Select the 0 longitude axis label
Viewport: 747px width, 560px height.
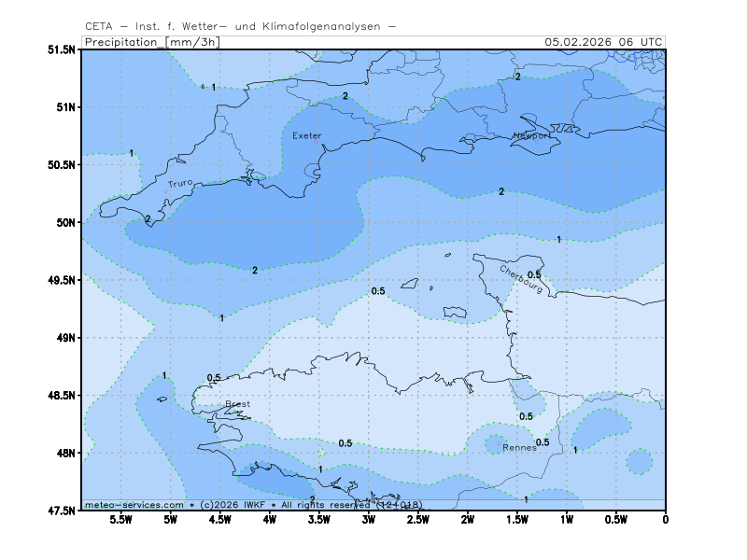click(x=665, y=519)
